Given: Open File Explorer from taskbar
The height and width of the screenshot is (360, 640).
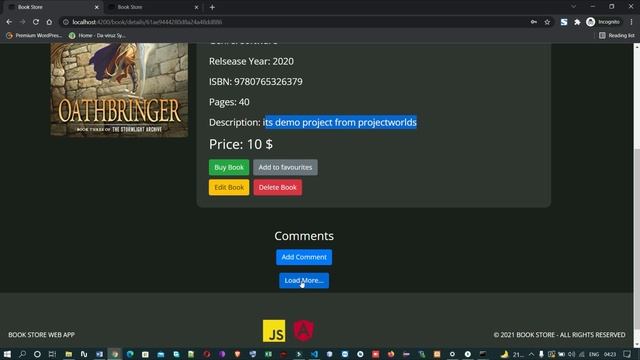Looking at the screenshot, I should pos(69,354).
